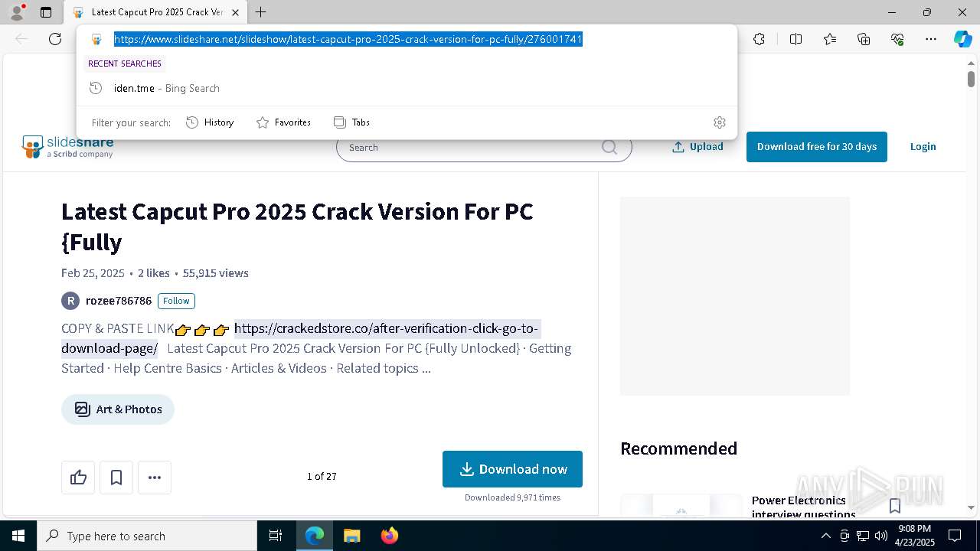980x551 pixels.
Task: Open the Art & Photos category tag
Action: tap(118, 409)
